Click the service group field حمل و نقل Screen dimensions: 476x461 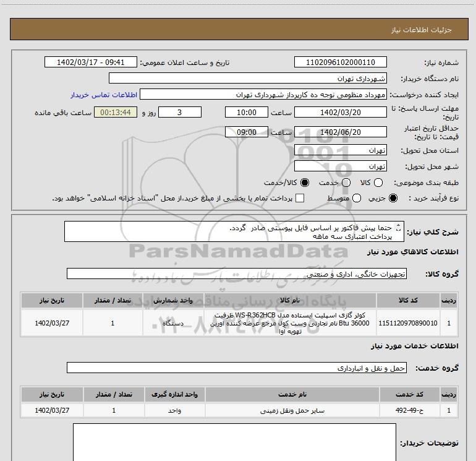pos(237,368)
